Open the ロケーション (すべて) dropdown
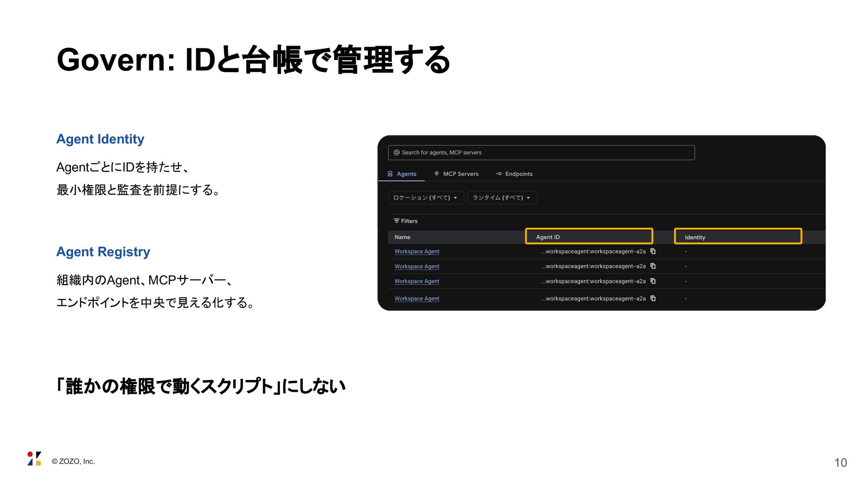Screen dimensions: 868x488 426,198
